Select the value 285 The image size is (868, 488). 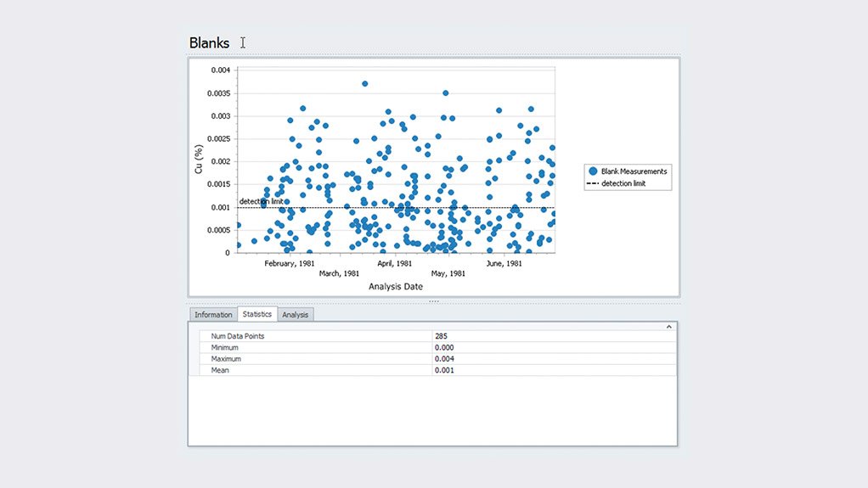pyautogui.click(x=441, y=336)
